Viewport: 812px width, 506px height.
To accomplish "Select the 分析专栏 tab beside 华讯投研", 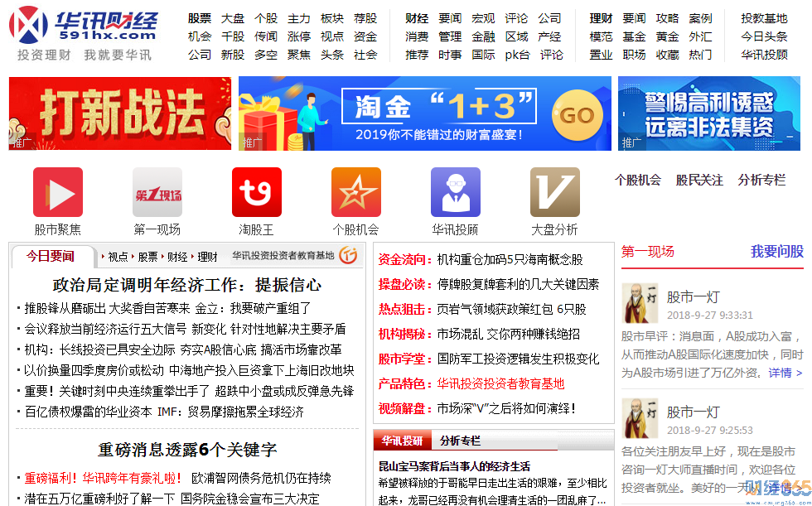I will tap(461, 441).
